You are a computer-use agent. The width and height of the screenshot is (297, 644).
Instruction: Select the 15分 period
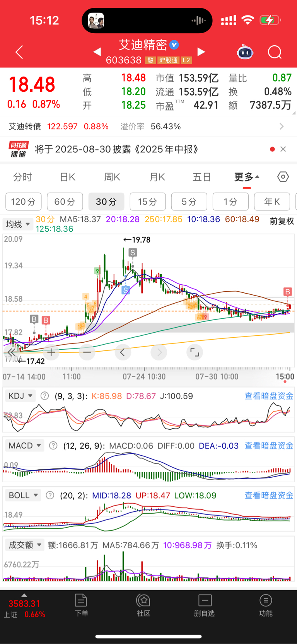[148, 202]
